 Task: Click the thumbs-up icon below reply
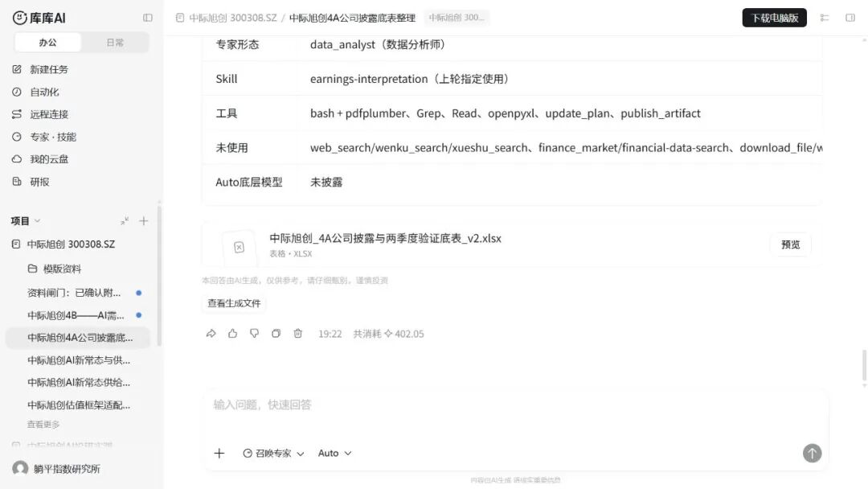[232, 334]
